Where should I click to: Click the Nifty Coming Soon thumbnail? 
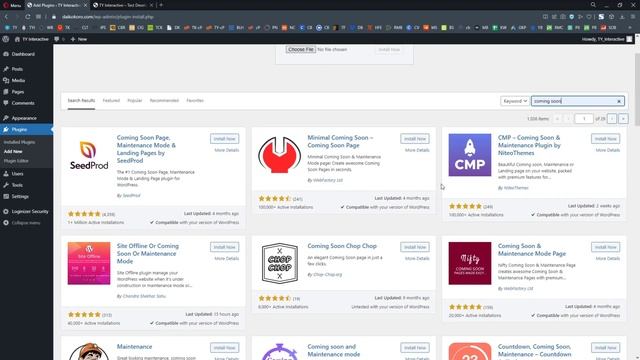tap(470, 263)
